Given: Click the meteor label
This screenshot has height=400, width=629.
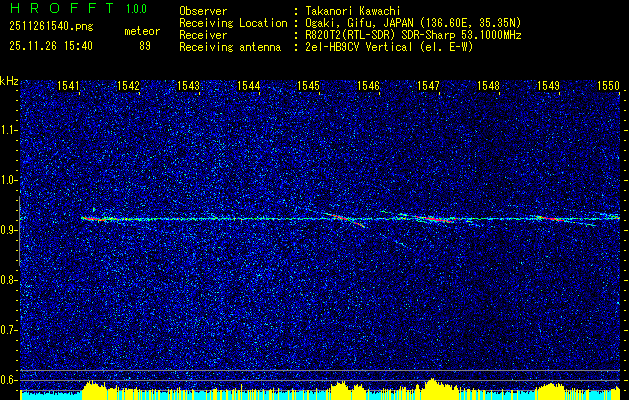Looking at the screenshot, I should pyautogui.click(x=142, y=31).
